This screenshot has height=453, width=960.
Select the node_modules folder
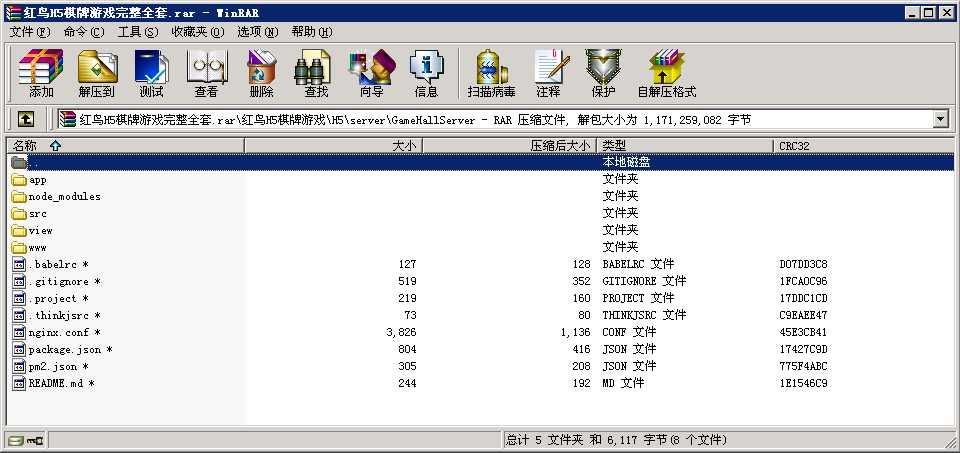click(64, 197)
